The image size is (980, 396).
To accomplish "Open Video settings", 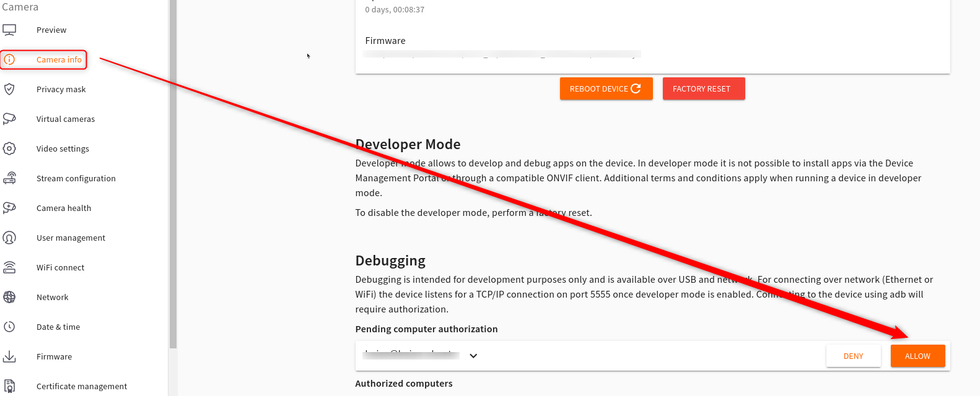I will (63, 148).
